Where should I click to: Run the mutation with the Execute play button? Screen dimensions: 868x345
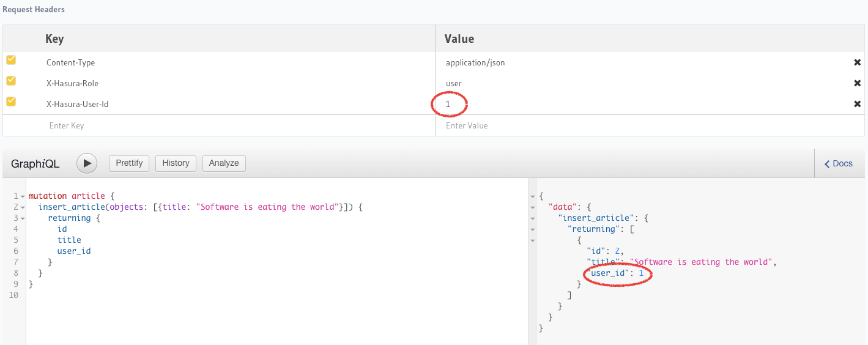[x=87, y=163]
